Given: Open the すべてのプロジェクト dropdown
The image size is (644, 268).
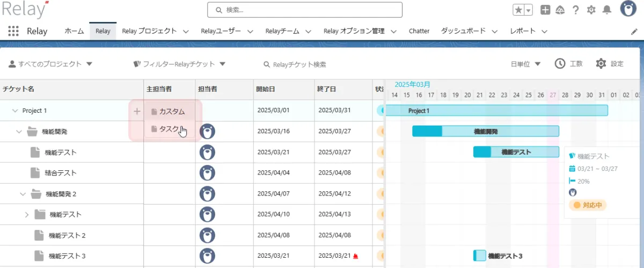Looking at the screenshot, I should 50,64.
